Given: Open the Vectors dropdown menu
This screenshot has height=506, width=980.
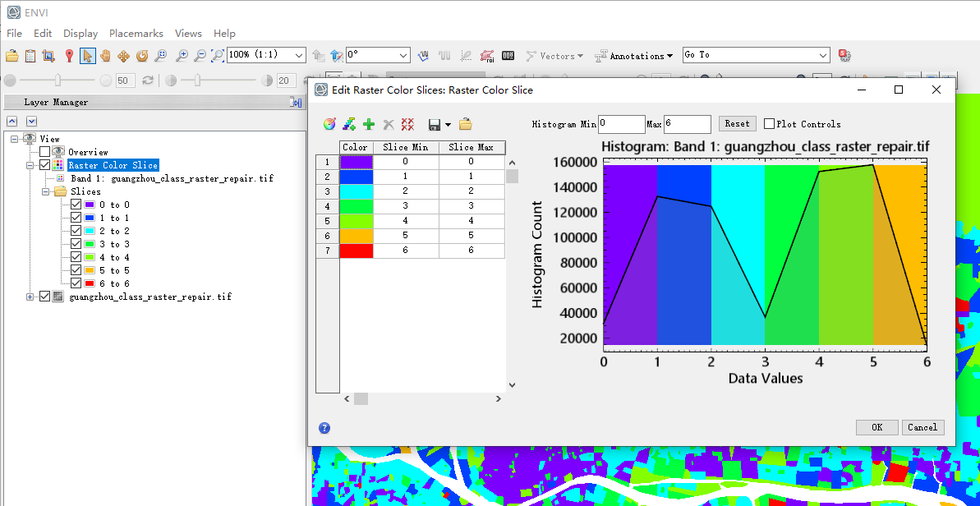Looking at the screenshot, I should coord(554,56).
